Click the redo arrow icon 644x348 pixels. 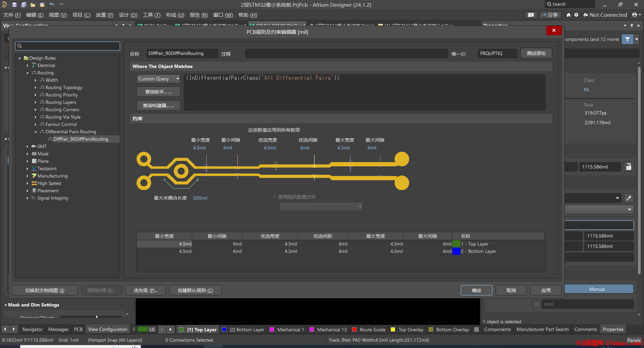click(x=61, y=5)
